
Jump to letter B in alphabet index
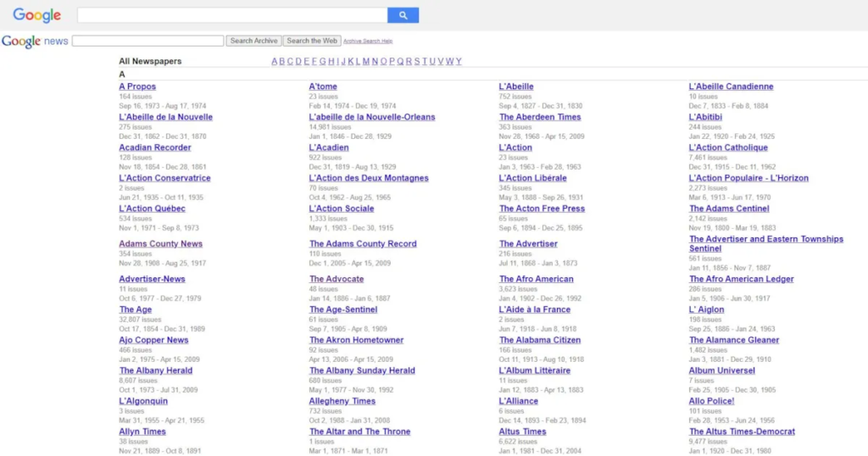[281, 61]
